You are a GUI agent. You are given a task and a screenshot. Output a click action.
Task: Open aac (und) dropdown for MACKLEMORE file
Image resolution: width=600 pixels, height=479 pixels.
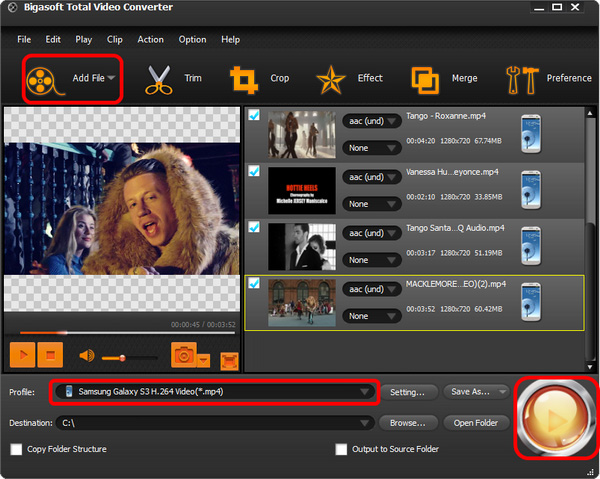[x=372, y=290]
